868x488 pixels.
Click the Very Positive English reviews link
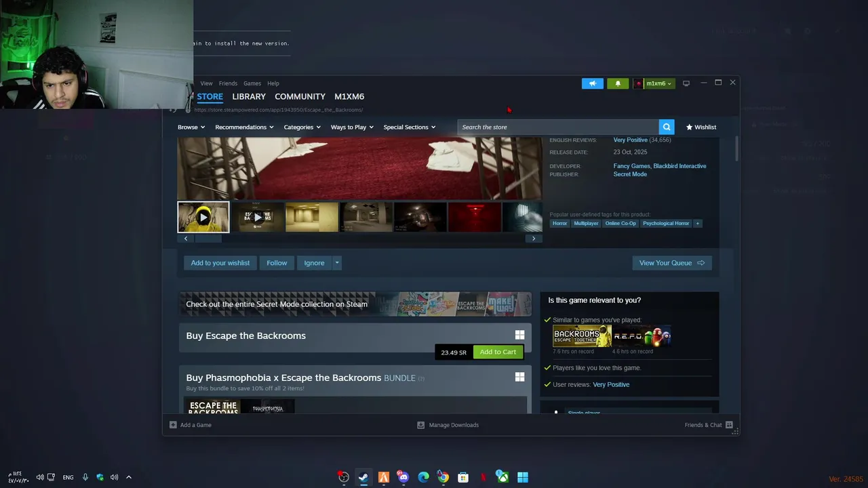point(631,140)
